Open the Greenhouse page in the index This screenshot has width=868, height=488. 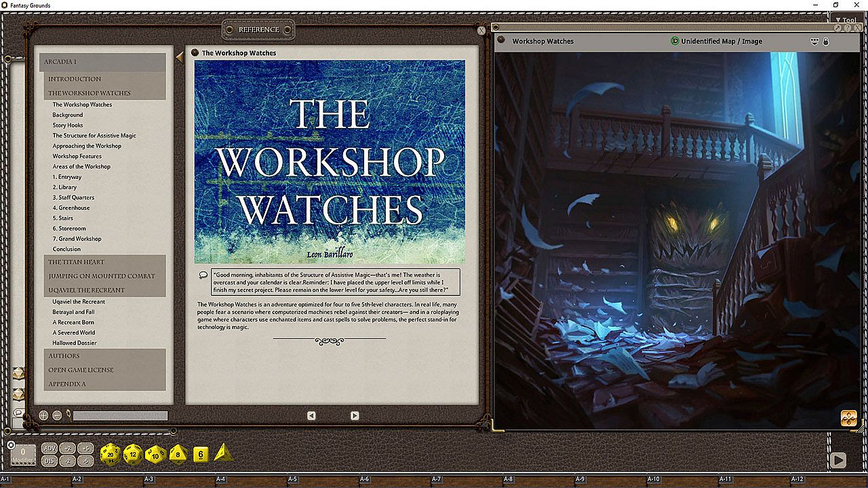(71, 208)
